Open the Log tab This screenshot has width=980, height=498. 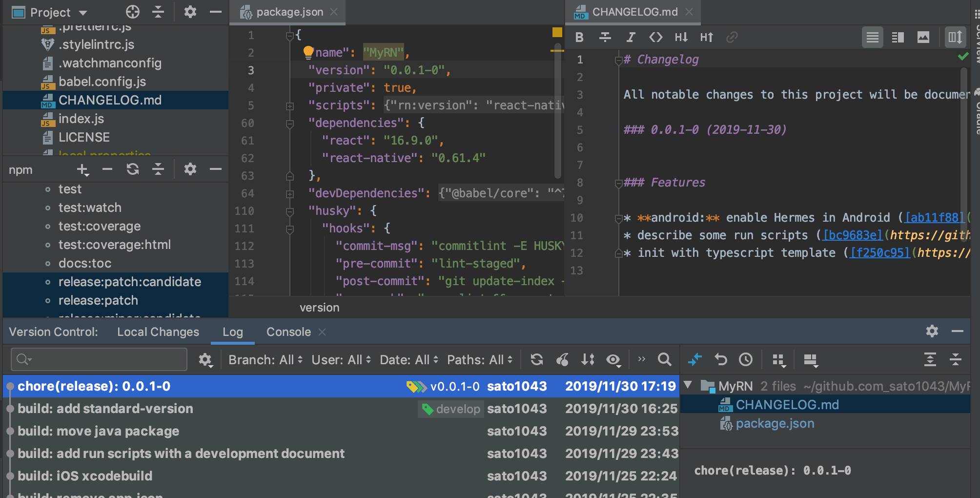click(x=233, y=332)
